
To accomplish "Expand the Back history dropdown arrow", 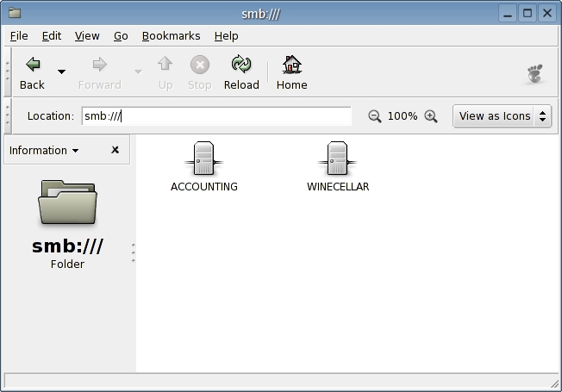I will pyautogui.click(x=61, y=72).
